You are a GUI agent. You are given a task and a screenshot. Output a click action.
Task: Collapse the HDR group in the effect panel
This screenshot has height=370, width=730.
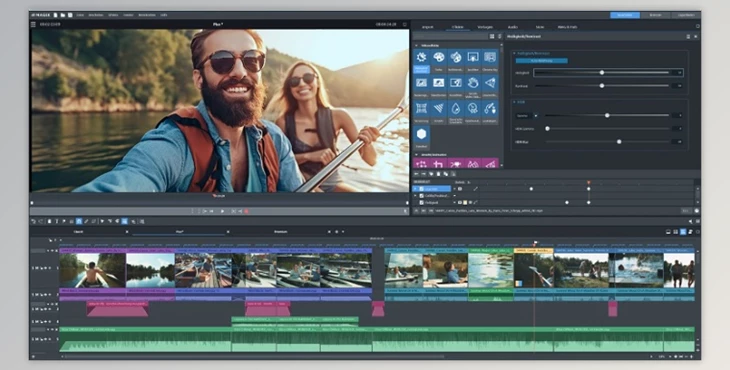point(514,102)
